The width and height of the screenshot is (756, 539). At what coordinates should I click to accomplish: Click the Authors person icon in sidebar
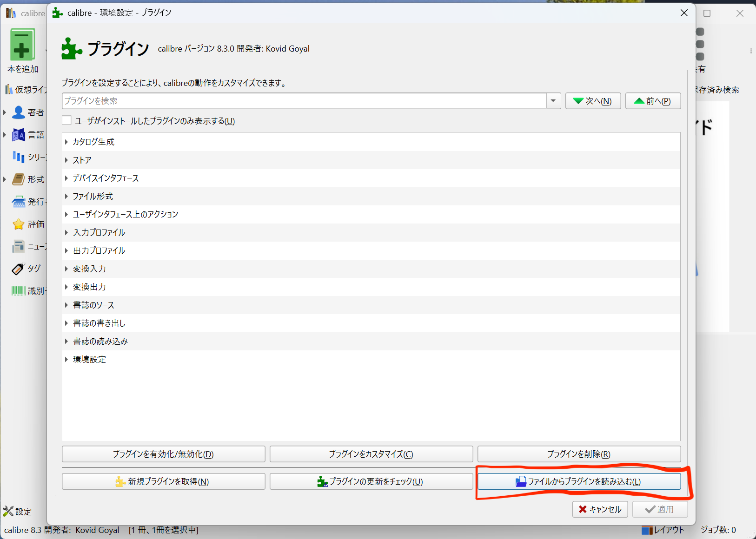point(19,112)
